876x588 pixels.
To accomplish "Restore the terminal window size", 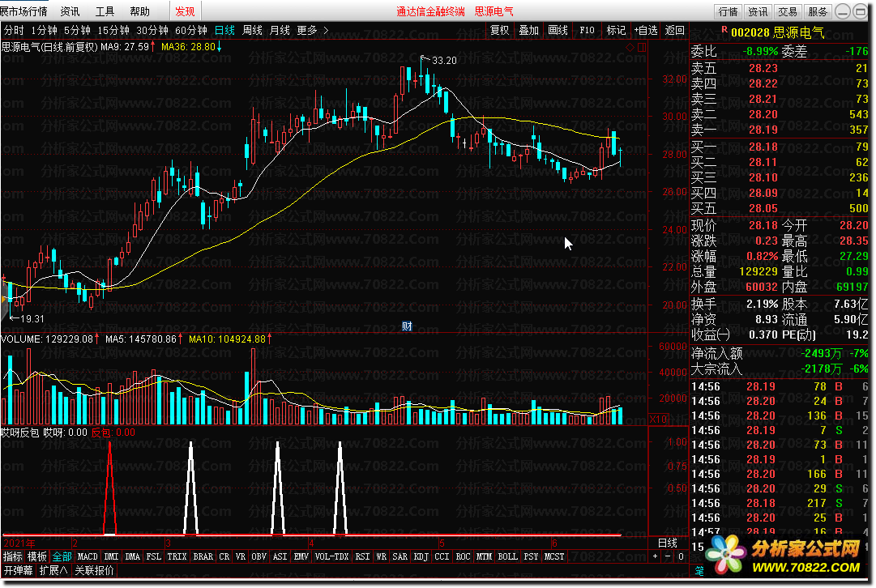I will [x=861, y=11].
